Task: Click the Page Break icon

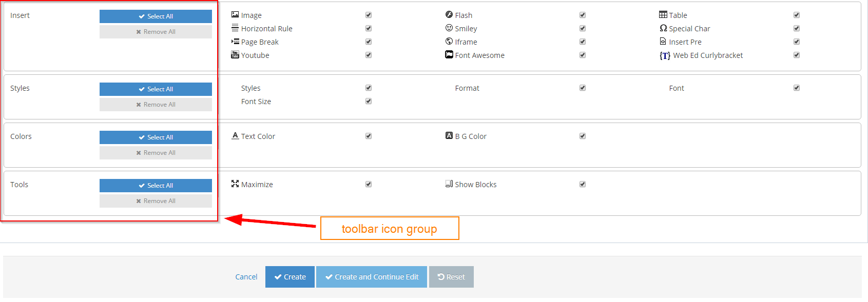Action: 236,42
